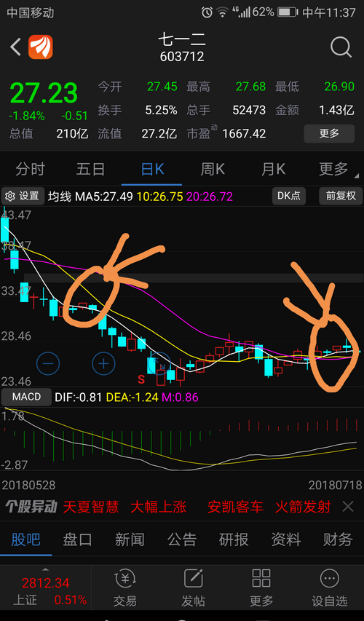
Task: Open the 股吧 forum tab
Action: 25,539
